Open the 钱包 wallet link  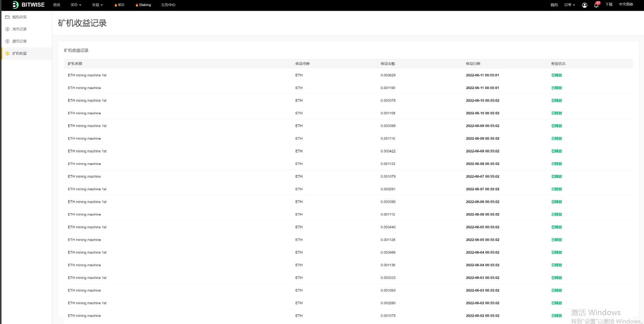(554, 5)
